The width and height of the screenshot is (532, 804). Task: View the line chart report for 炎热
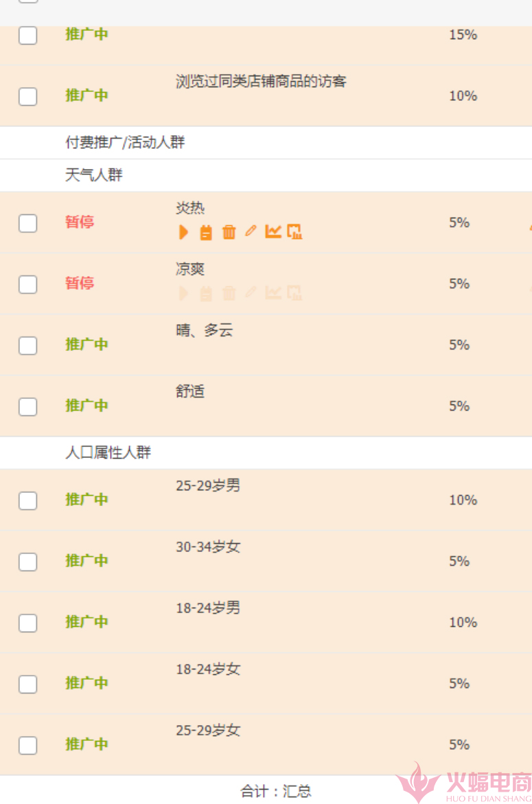[273, 232]
